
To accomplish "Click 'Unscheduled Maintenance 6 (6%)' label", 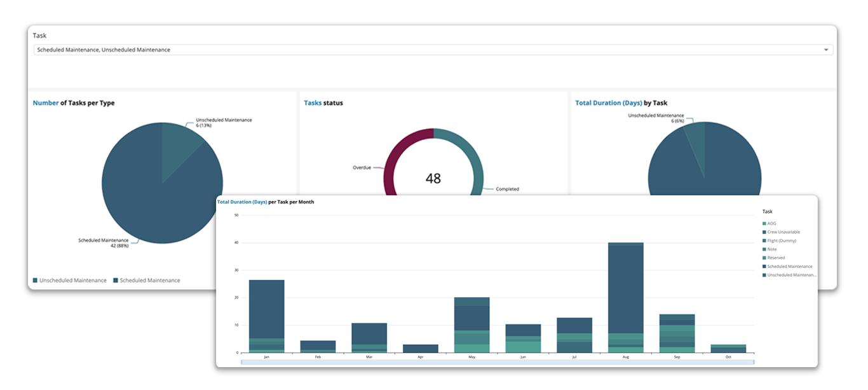I will click(x=656, y=118).
